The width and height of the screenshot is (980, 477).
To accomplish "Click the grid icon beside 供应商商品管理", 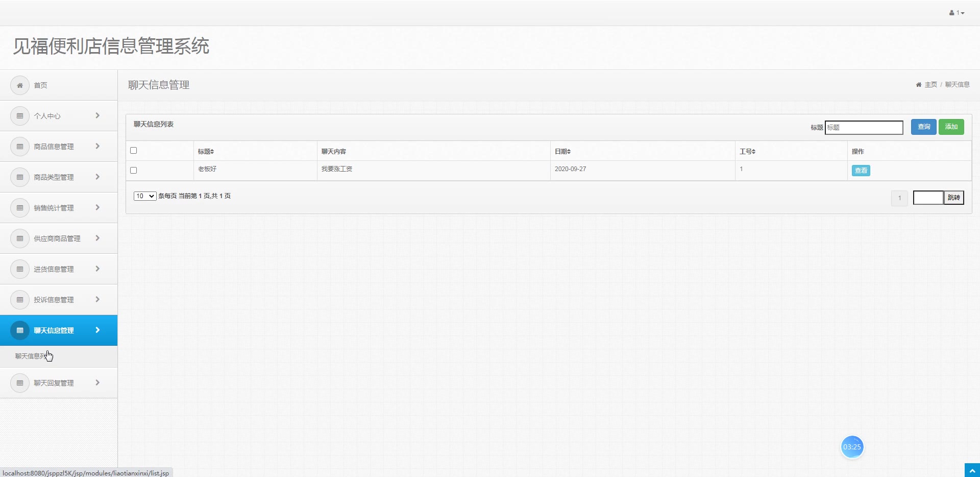I will (x=20, y=238).
